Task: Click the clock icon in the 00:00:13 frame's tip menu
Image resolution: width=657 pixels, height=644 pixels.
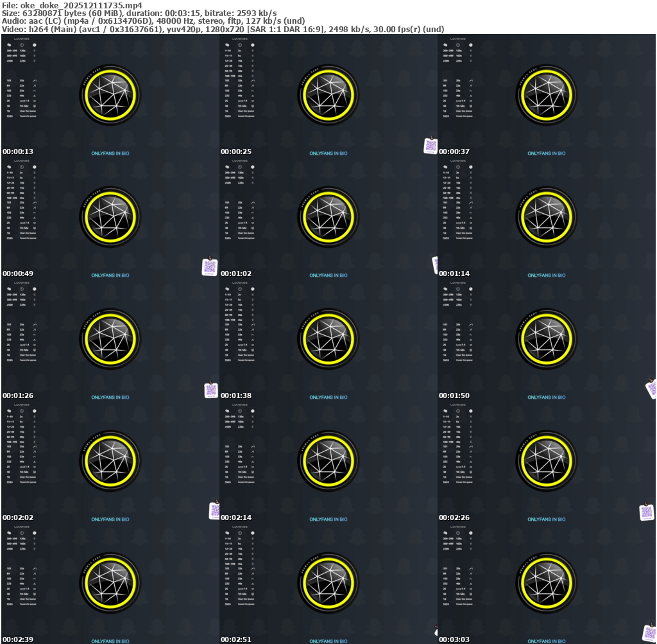Action: click(x=22, y=46)
